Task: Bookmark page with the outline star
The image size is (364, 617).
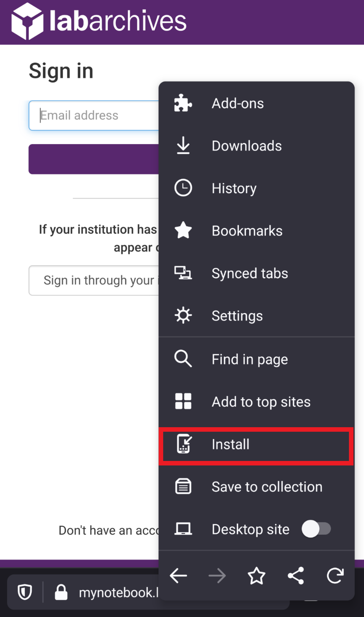Action: (257, 576)
